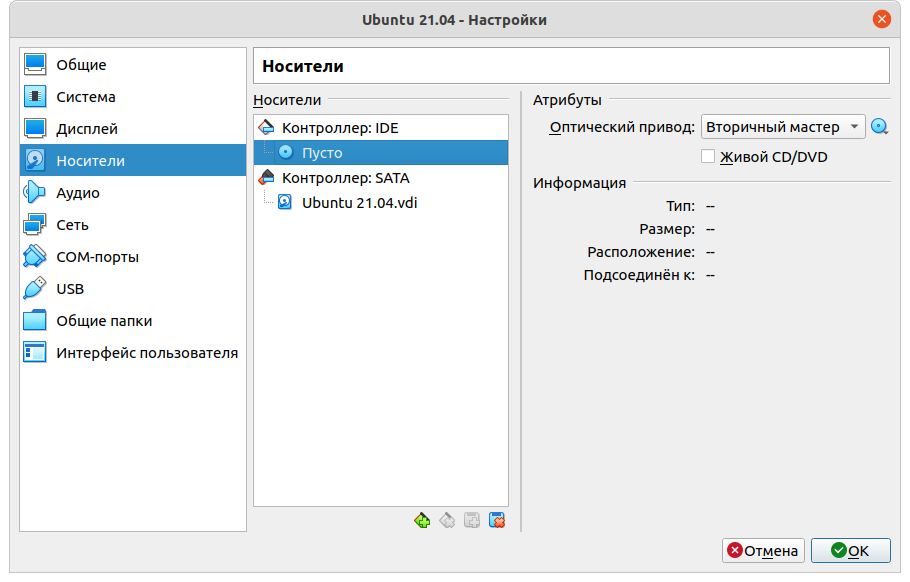Click the window layout icon beside Интерфейс пользователя
910x582 pixels.
35,352
